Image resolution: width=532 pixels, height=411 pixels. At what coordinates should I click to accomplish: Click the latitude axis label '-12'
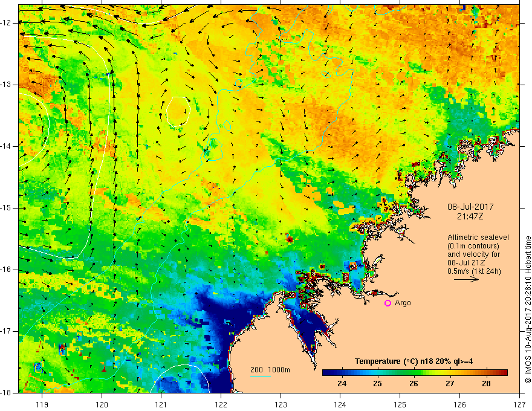(x=6, y=23)
